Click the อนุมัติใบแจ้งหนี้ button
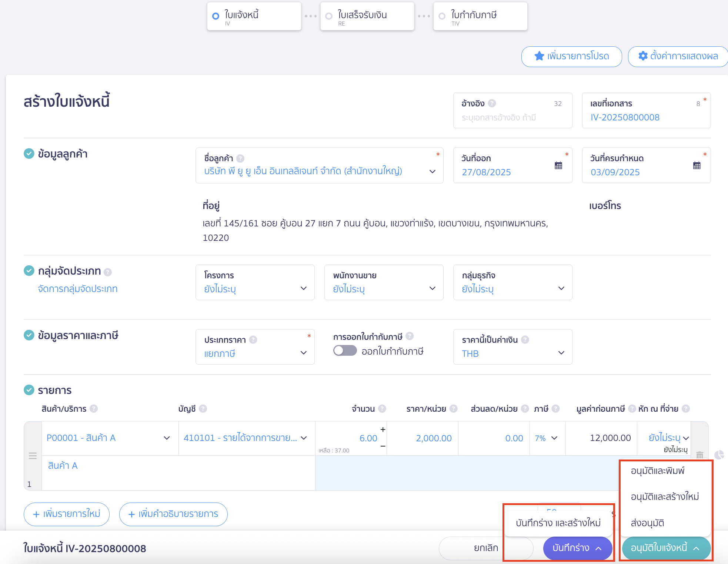Image resolution: width=728 pixels, height=564 pixels. [666, 548]
